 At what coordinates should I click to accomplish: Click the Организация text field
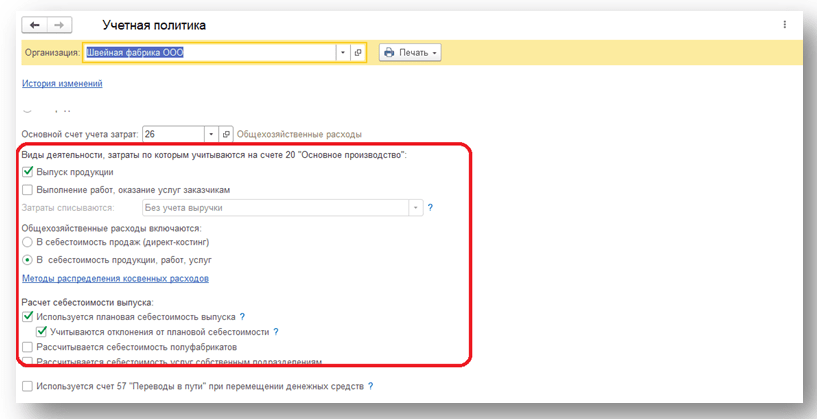coord(208,52)
